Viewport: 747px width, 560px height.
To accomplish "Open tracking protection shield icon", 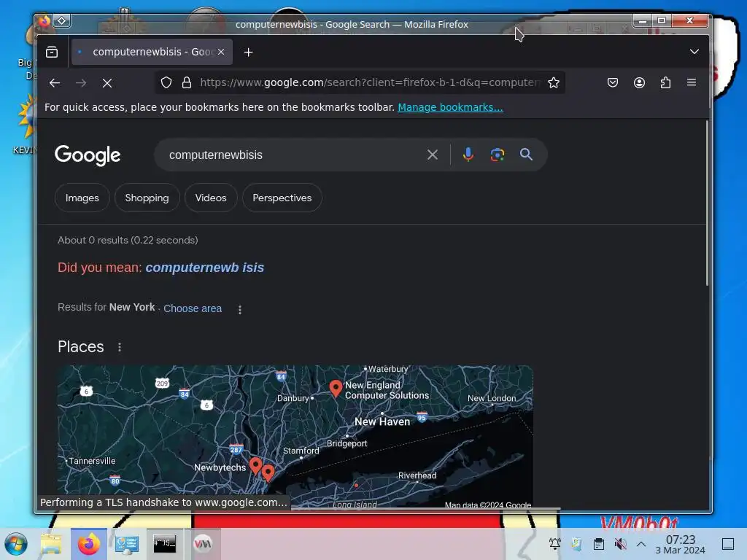I will tap(166, 82).
